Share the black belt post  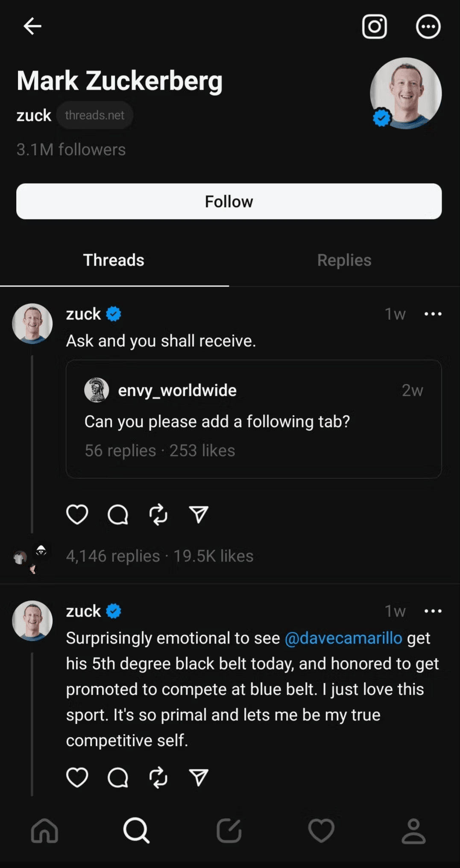pos(199,777)
